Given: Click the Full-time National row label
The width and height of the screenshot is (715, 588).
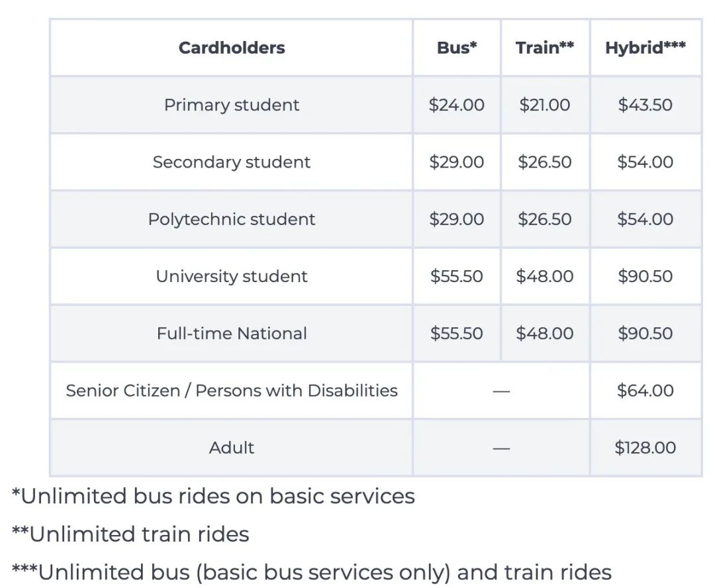Looking at the screenshot, I should coord(232,333).
